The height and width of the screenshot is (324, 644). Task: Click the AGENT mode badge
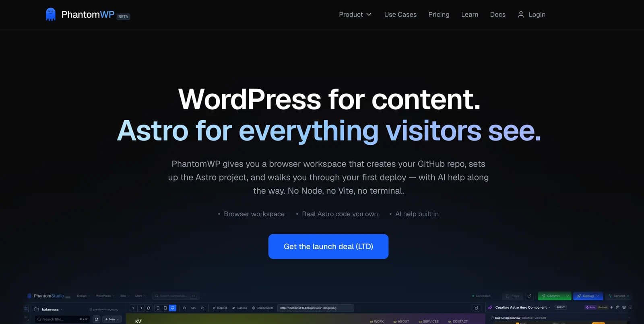[x=561, y=308]
